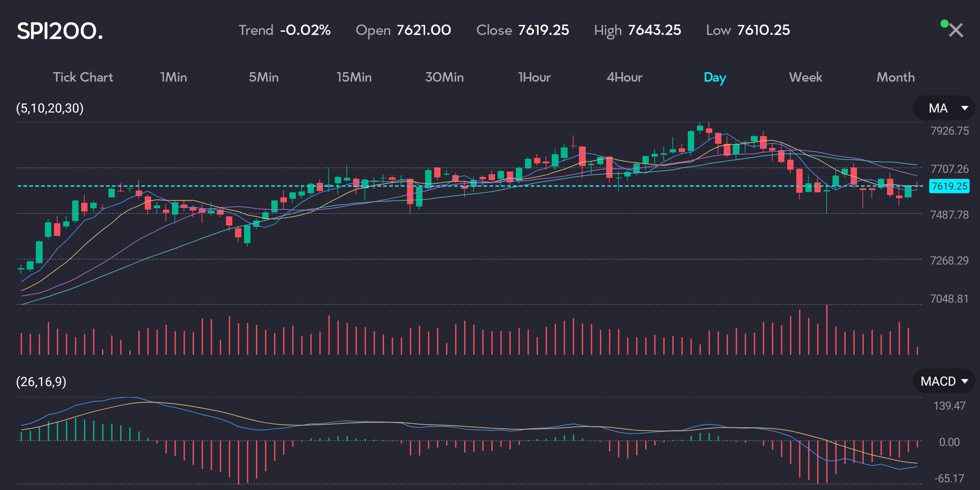Viewport: 980px width, 490px height.
Task: Click the 7619.25 current price tag
Action: click(949, 186)
